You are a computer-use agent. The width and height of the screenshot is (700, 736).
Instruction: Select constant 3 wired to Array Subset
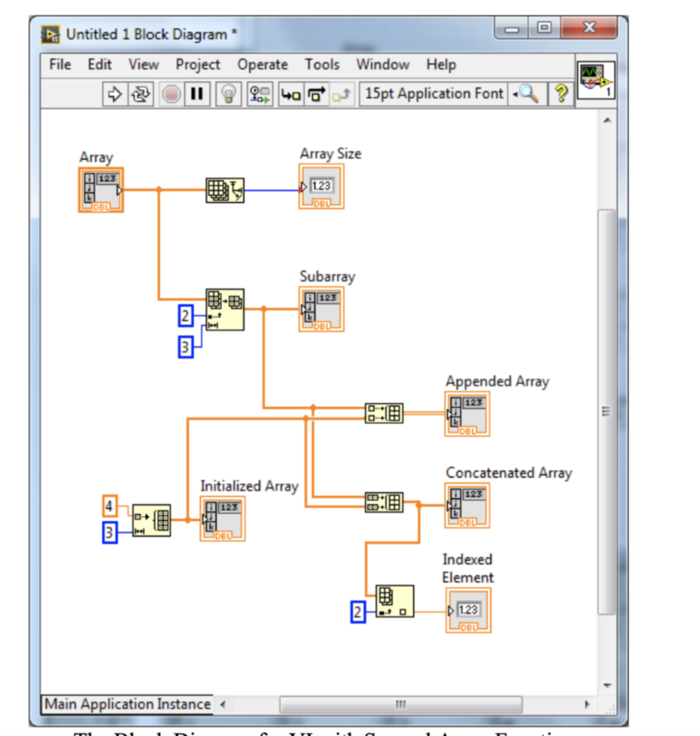pyautogui.click(x=185, y=347)
